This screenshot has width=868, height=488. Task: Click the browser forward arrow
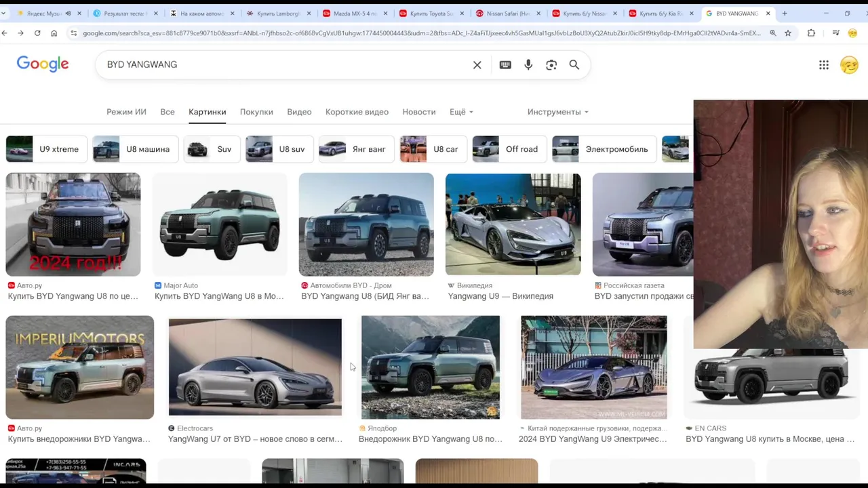click(x=21, y=33)
